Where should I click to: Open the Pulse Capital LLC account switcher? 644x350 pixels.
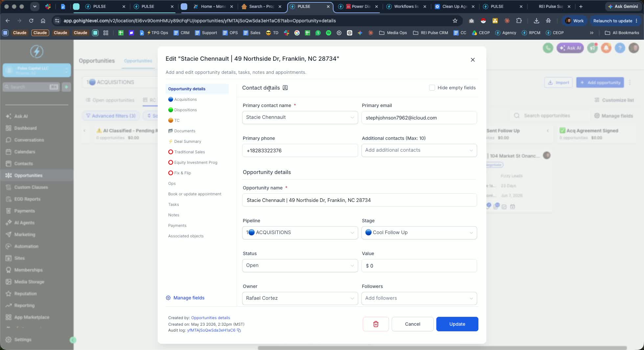37,70
